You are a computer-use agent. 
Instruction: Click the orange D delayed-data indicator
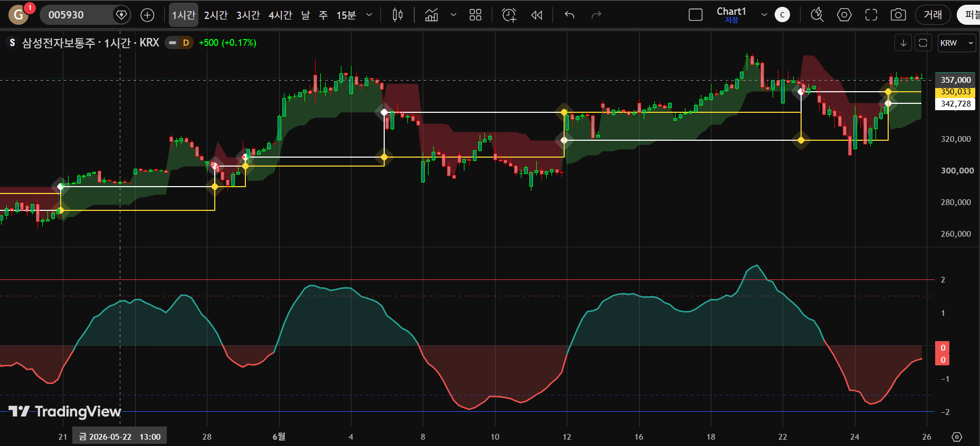[x=186, y=43]
